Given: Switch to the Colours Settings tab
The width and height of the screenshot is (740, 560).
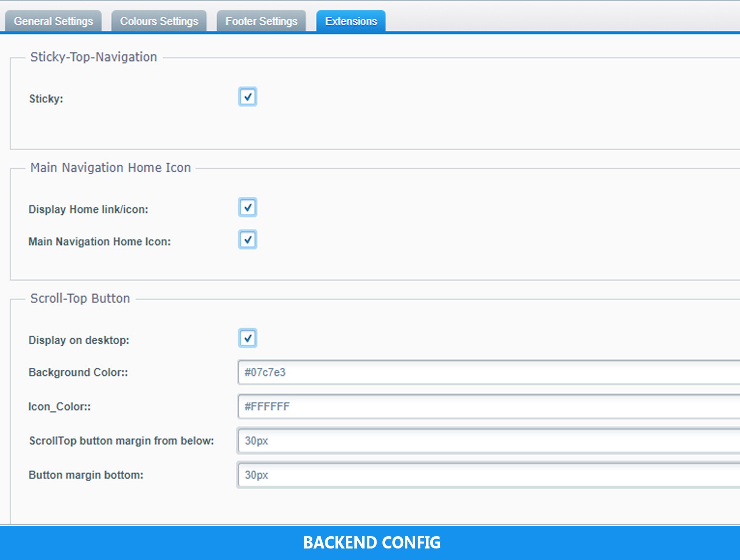Looking at the screenshot, I should coord(159,21).
